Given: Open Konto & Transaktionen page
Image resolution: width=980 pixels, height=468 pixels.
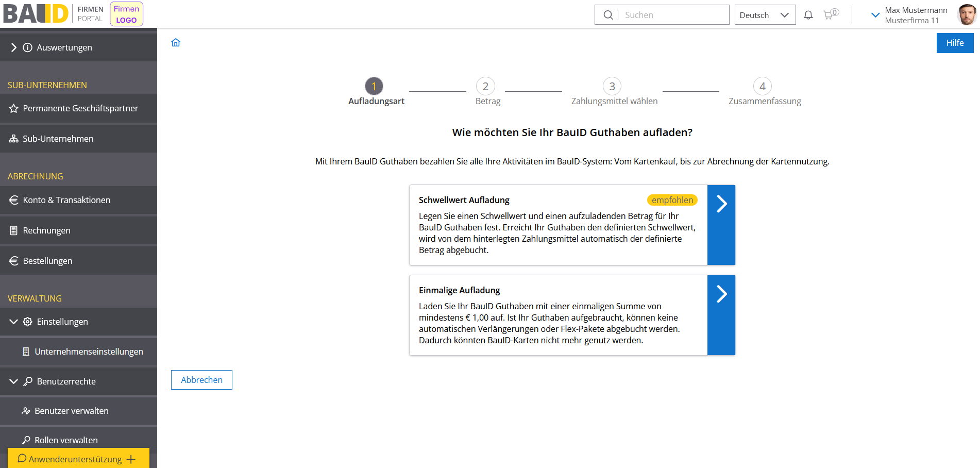Looking at the screenshot, I should (x=78, y=200).
